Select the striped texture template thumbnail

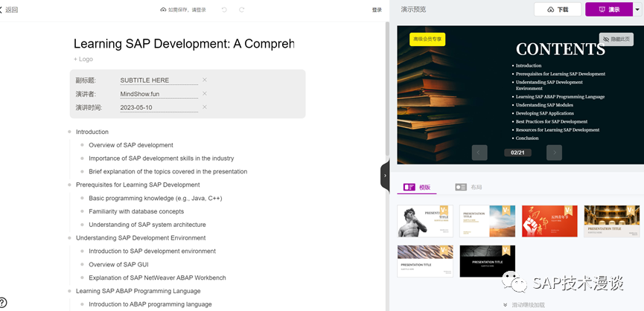pyautogui.click(x=425, y=261)
